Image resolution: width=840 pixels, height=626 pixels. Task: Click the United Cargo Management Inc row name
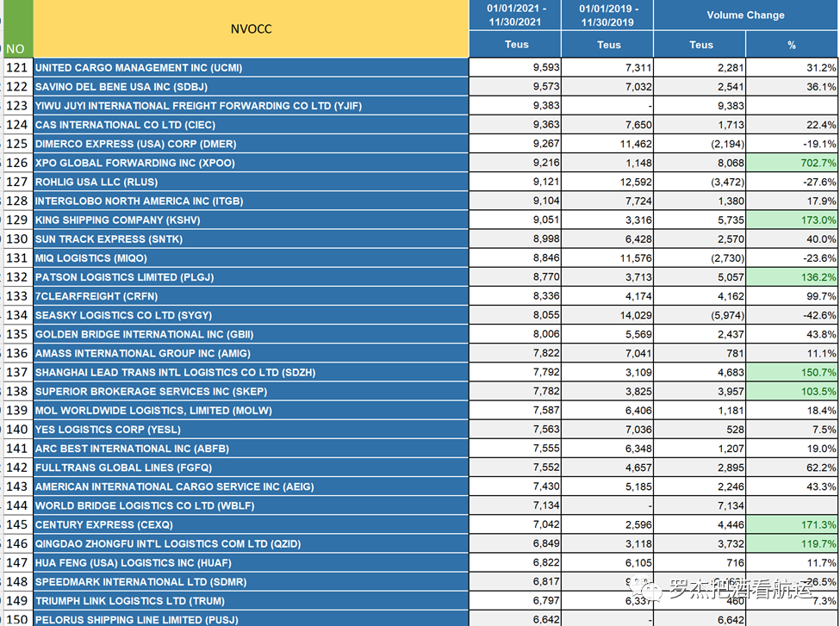pyautogui.click(x=251, y=67)
